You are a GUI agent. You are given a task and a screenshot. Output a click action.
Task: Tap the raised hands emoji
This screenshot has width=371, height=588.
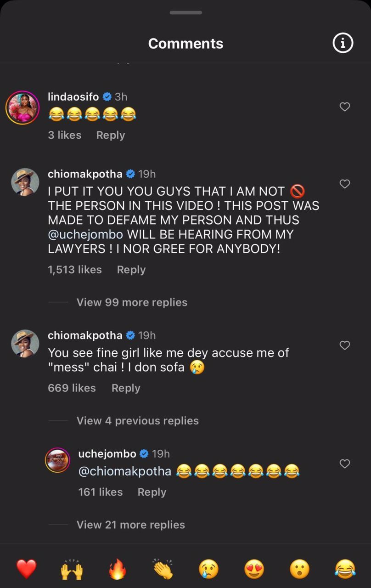[x=72, y=570]
